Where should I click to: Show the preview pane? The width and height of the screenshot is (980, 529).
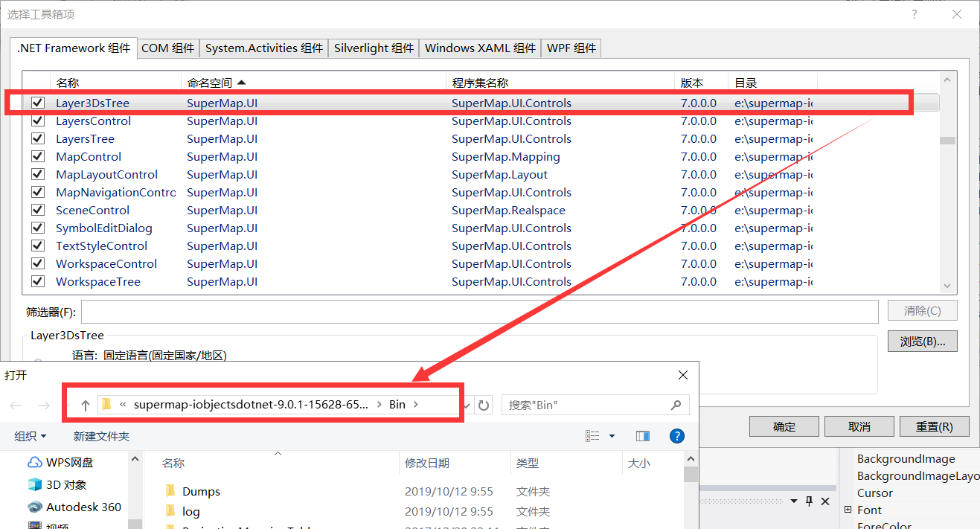click(643, 436)
